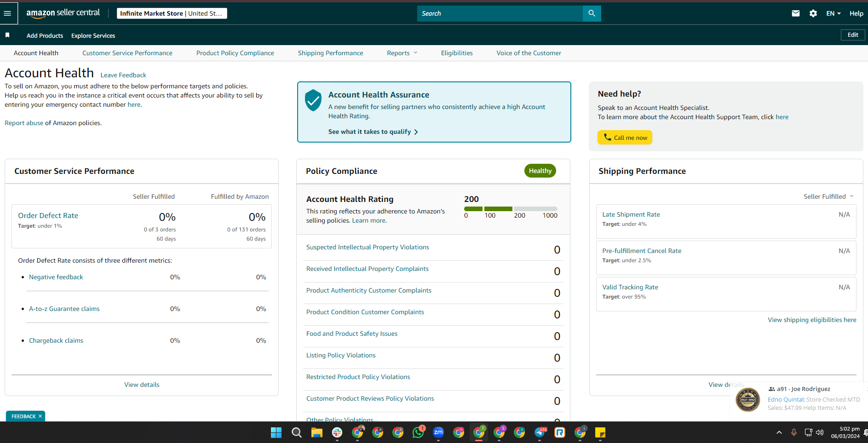Click the search magnifier button

coord(592,13)
